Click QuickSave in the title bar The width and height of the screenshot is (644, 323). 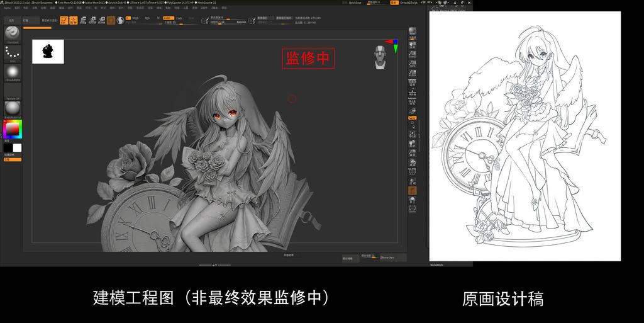point(355,3)
